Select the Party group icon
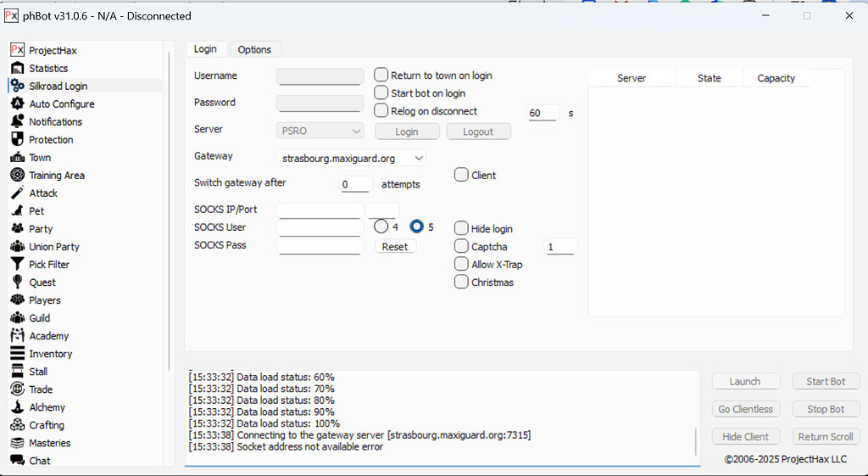Image resolution: width=868 pixels, height=476 pixels. pyautogui.click(x=18, y=228)
